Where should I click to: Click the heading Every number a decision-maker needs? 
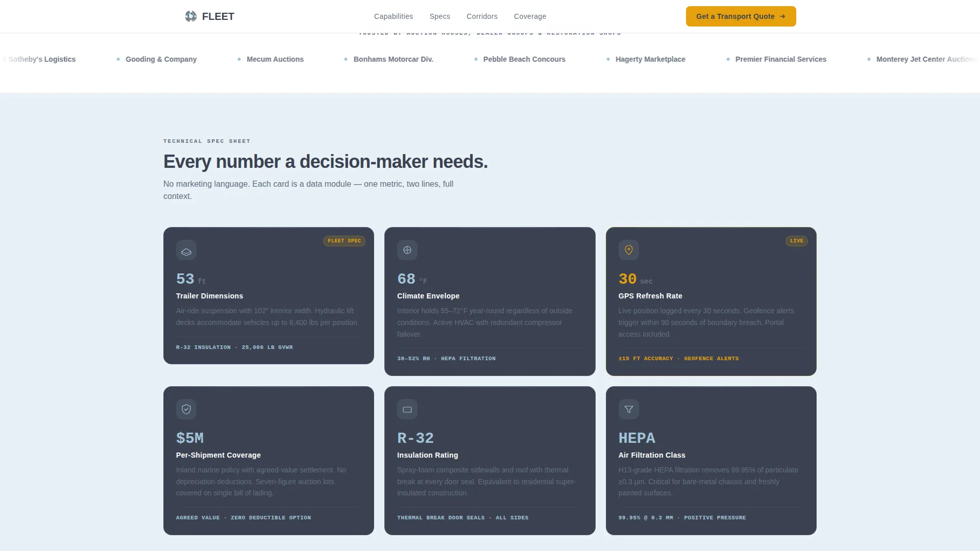coord(325,162)
